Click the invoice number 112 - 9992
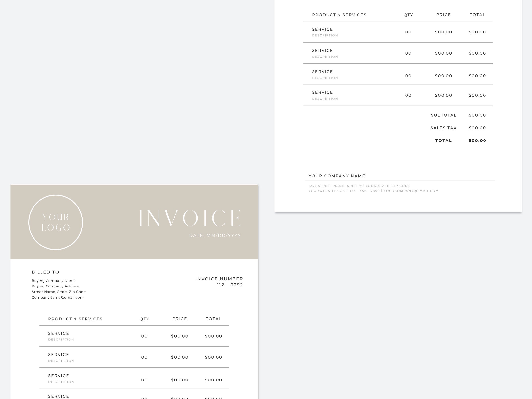This screenshot has height=399, width=532. pos(230,285)
